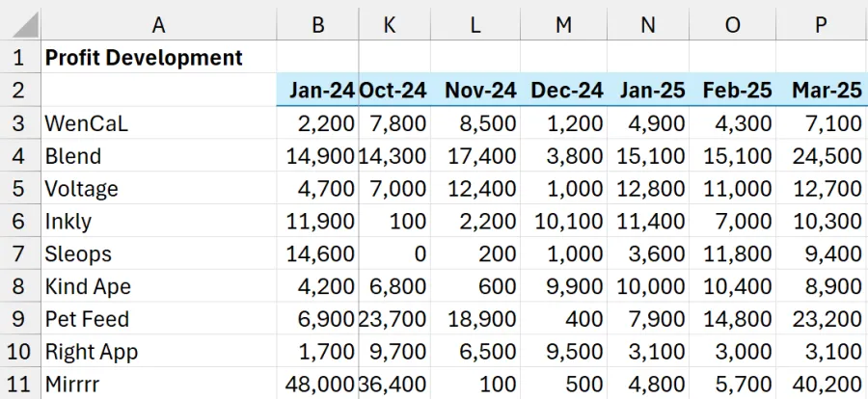Click Right App's Nov-24 value 6,500

tap(475, 351)
